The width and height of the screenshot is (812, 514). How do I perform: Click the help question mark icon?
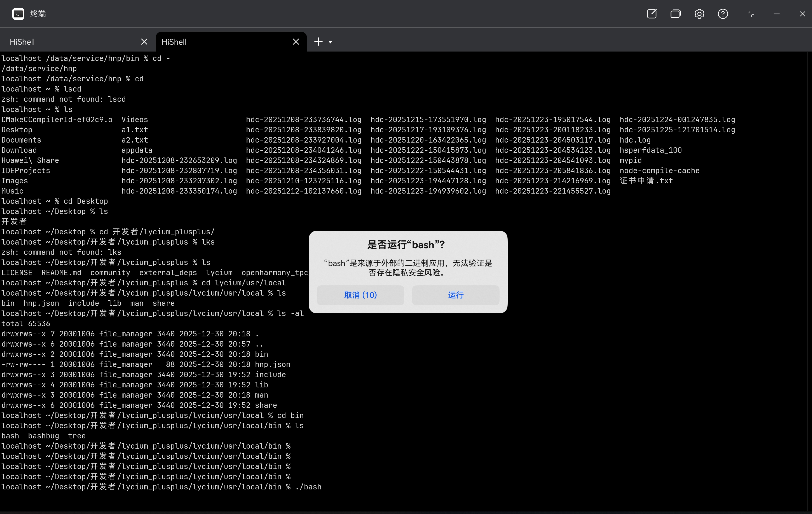(723, 14)
